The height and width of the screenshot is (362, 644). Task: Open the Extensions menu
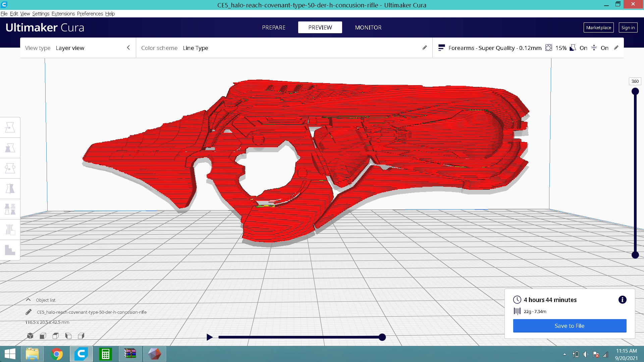point(63,14)
